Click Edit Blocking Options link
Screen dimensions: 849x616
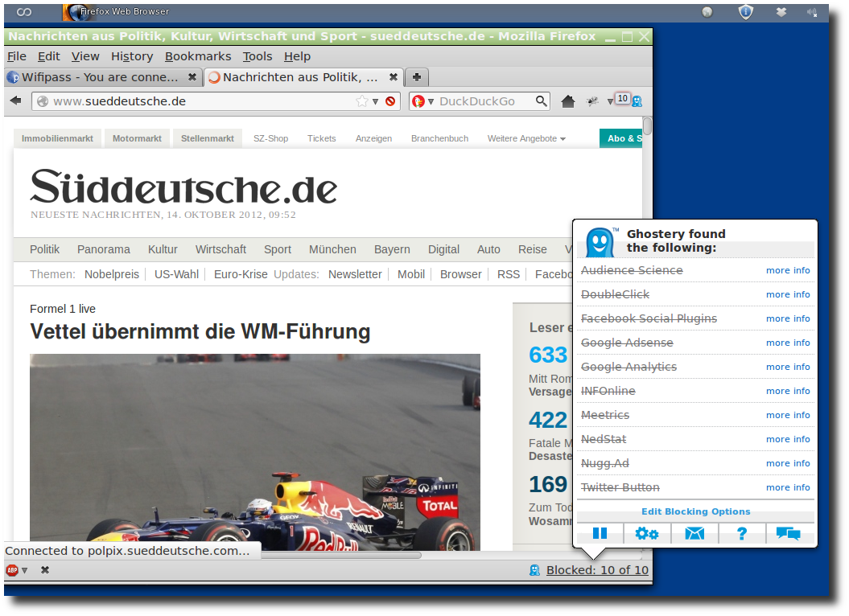point(696,511)
